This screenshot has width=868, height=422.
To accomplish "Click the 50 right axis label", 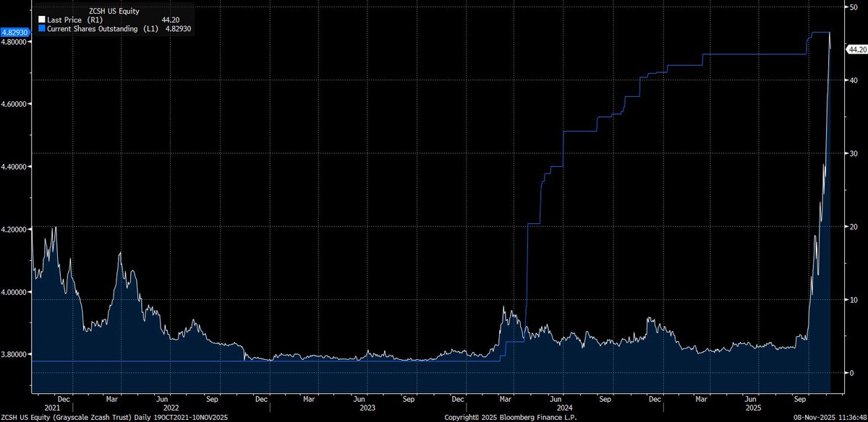I will point(854,7).
